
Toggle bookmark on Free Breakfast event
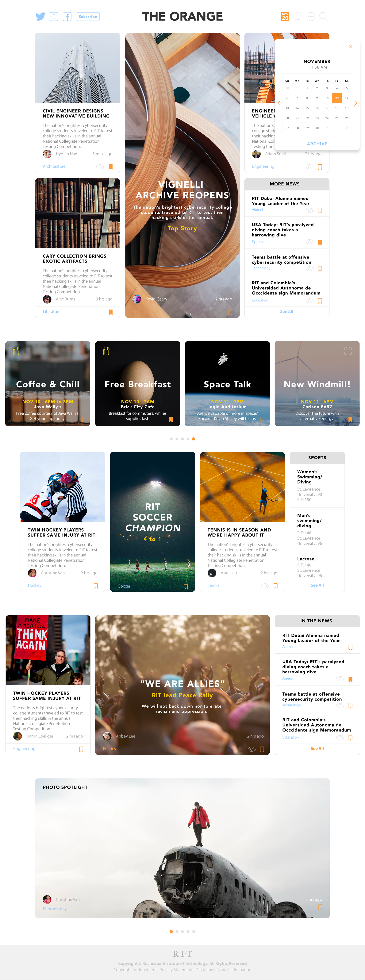(171, 419)
